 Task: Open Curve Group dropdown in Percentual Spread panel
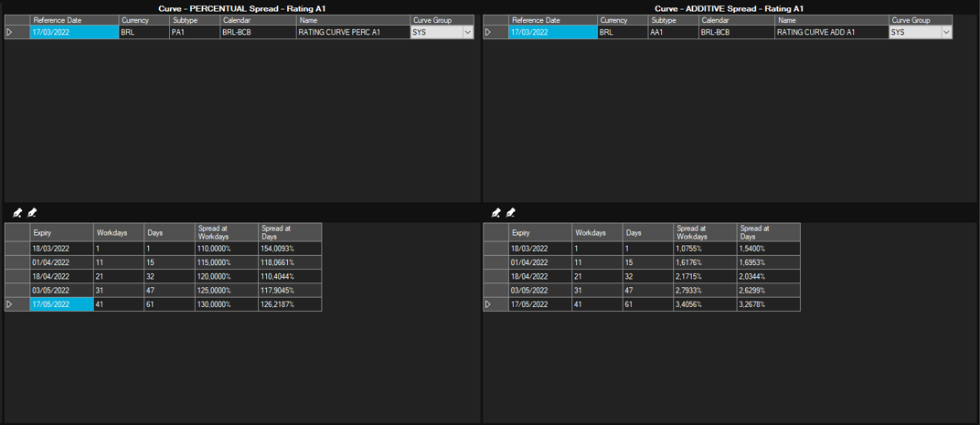[467, 33]
